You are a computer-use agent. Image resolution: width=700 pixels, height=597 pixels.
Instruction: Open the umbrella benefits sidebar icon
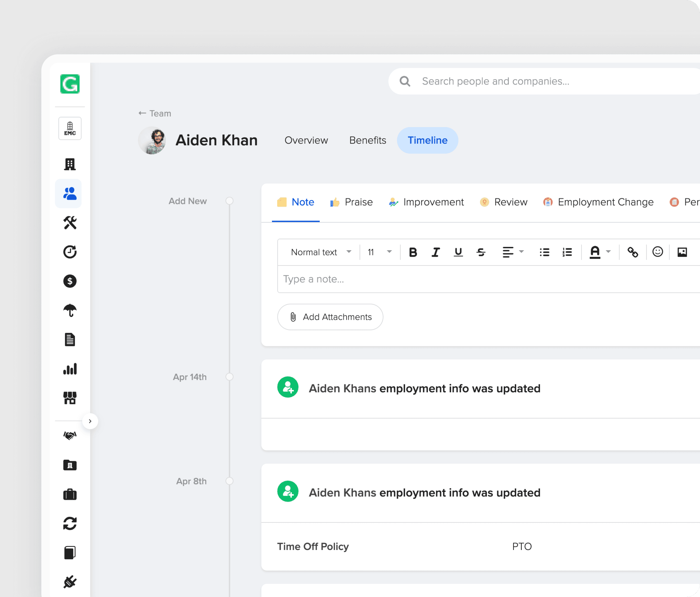pos(70,310)
